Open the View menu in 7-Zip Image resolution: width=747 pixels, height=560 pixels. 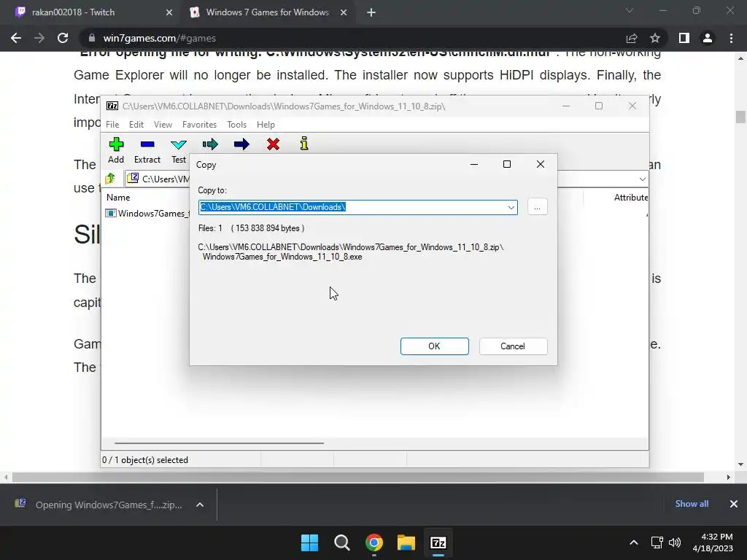[163, 124]
